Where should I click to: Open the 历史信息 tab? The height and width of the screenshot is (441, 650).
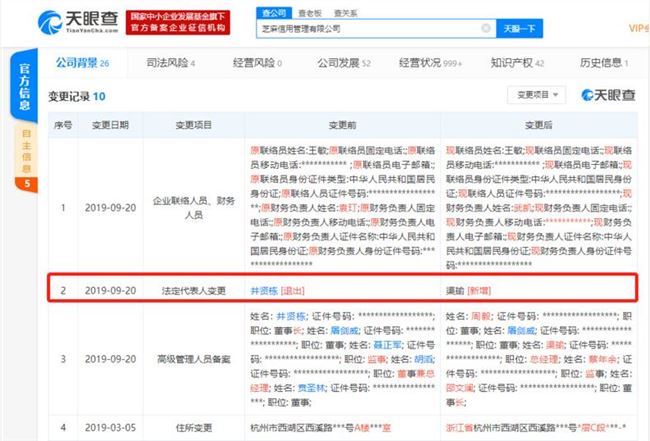point(604,63)
